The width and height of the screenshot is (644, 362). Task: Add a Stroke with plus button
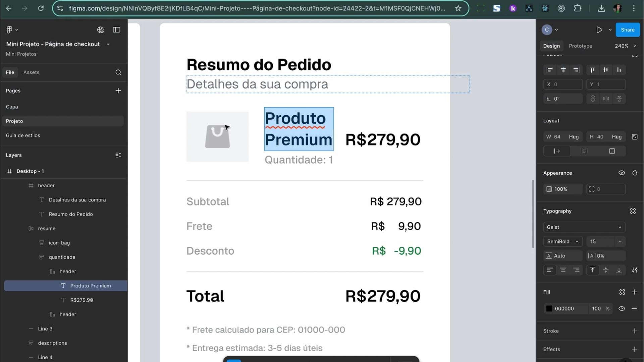pos(635,331)
